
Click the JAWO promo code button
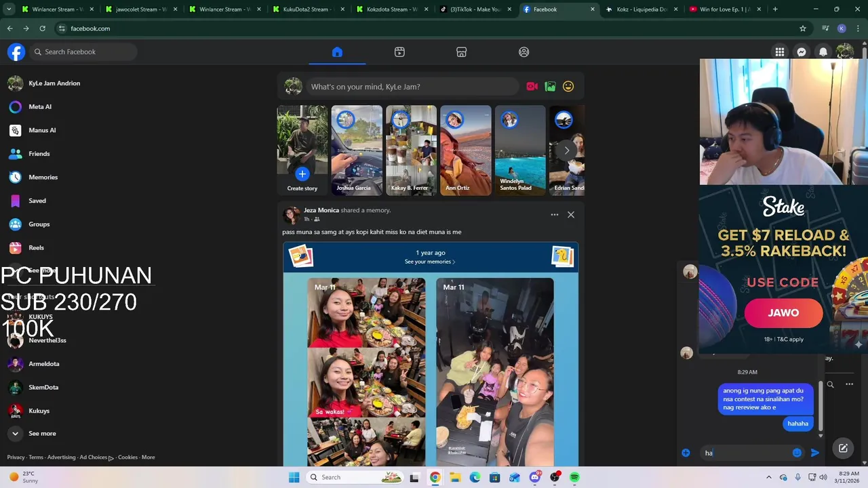tap(783, 313)
